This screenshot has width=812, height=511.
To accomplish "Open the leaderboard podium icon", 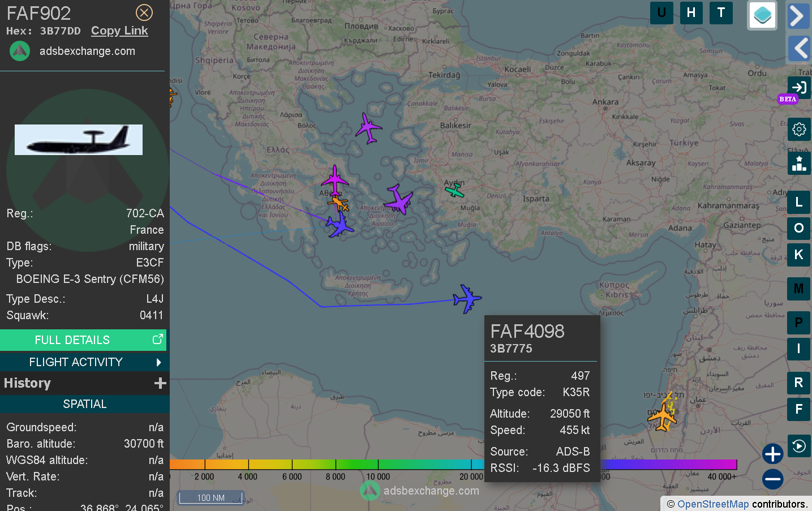I will click(799, 164).
